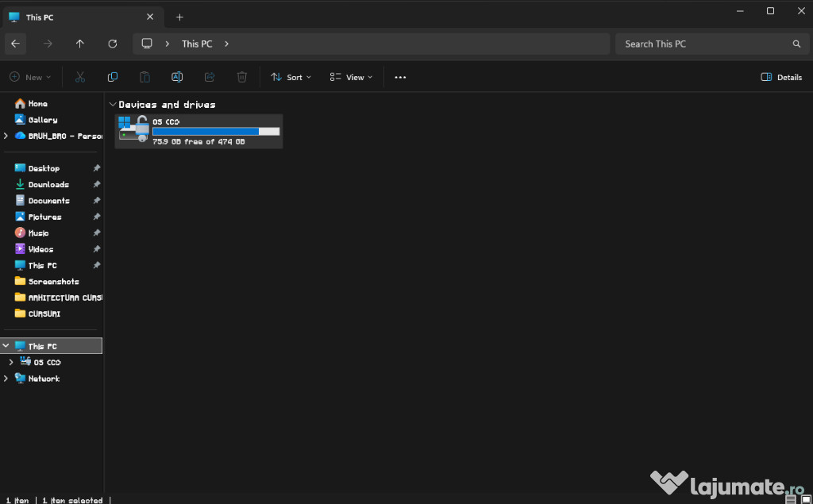813x504 pixels.
Task: Open the See more ellipsis menu
Action: pyautogui.click(x=400, y=77)
